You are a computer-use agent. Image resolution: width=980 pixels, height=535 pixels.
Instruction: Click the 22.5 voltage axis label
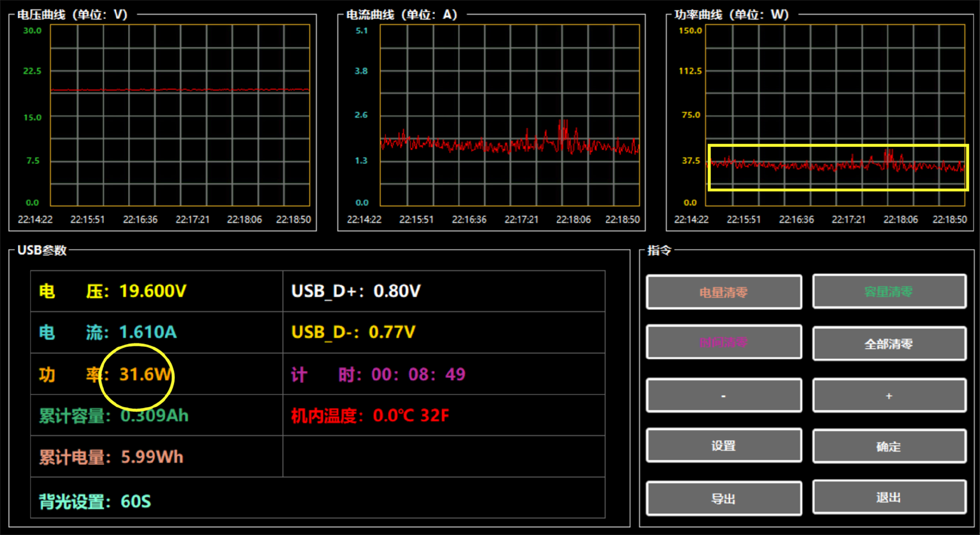click(x=32, y=71)
